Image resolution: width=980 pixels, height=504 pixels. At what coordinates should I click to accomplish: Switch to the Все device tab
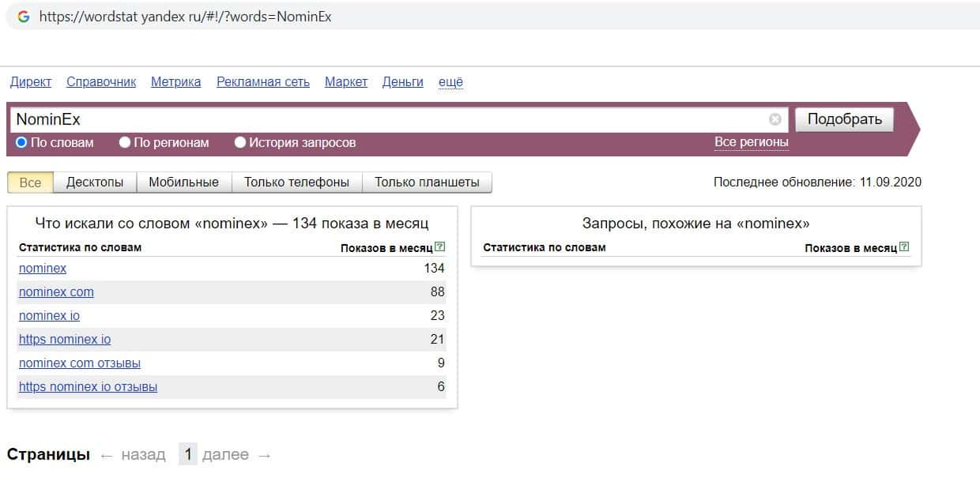point(30,182)
